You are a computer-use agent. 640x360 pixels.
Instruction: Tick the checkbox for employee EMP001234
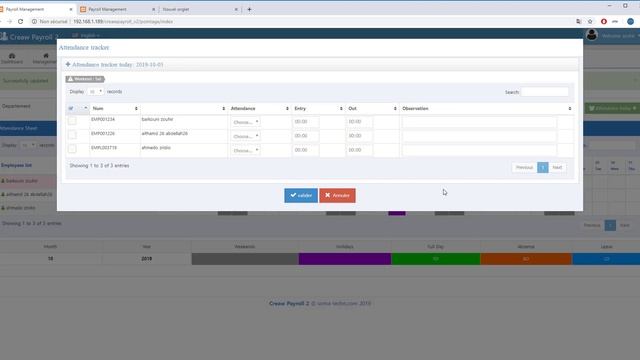coord(72,121)
